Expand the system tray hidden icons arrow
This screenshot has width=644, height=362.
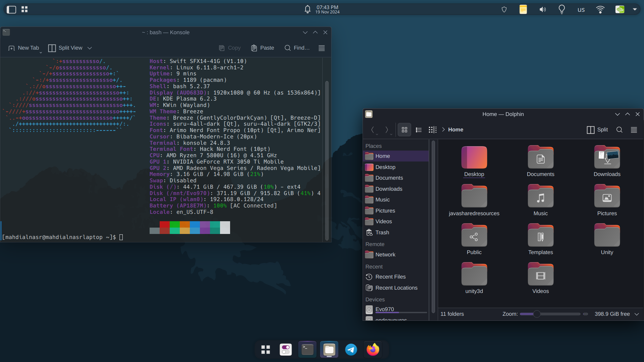pos(635,9)
